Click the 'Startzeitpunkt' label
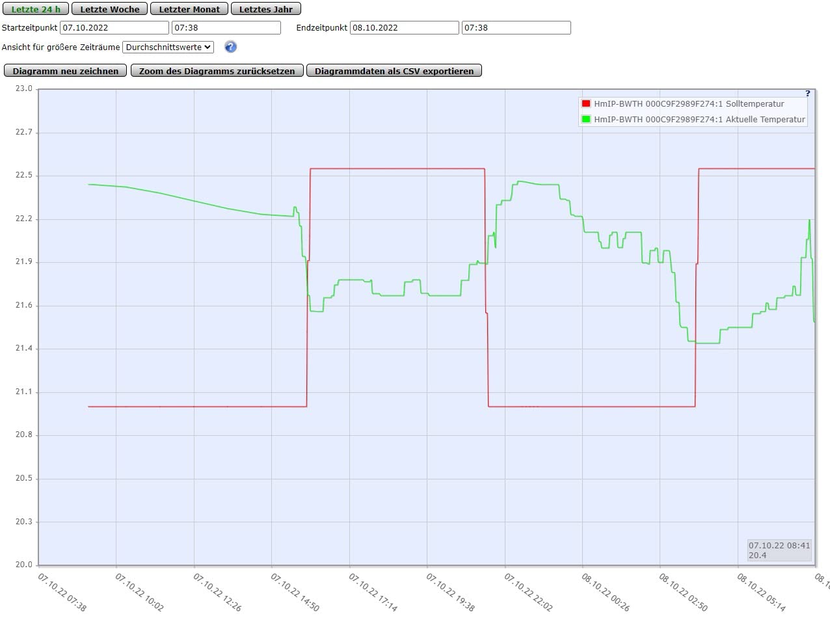The width and height of the screenshot is (830, 644). [29, 27]
